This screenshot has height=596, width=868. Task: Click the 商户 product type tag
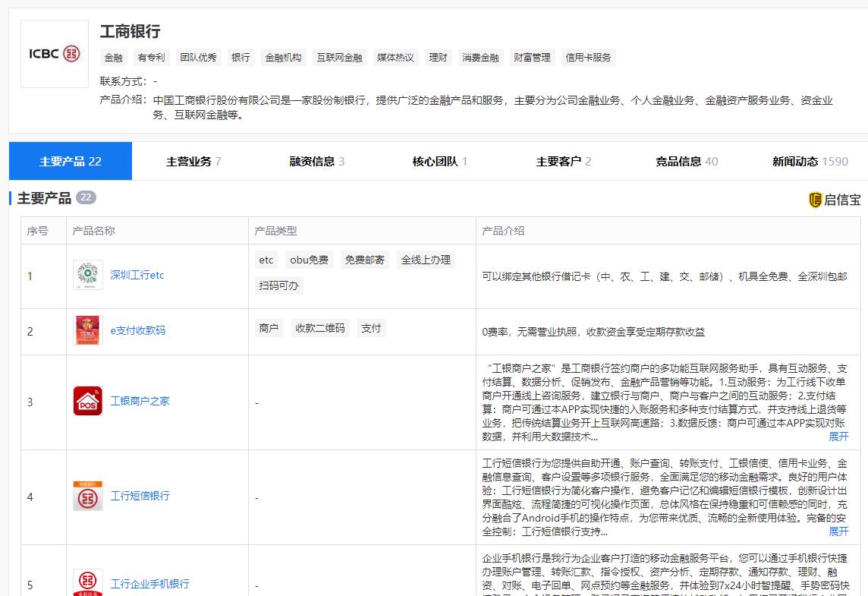click(269, 329)
